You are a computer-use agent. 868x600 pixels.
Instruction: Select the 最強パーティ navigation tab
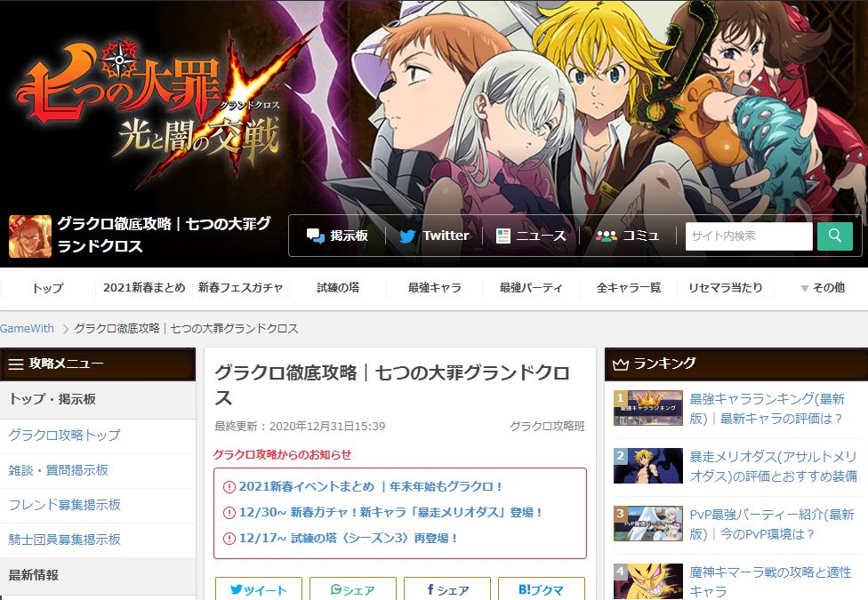pos(532,288)
